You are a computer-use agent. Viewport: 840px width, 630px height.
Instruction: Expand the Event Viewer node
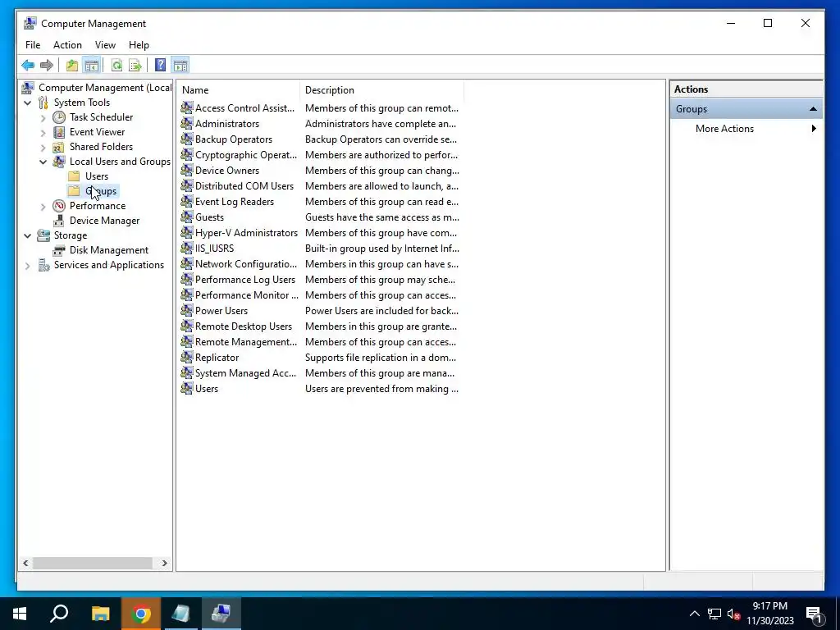43,132
